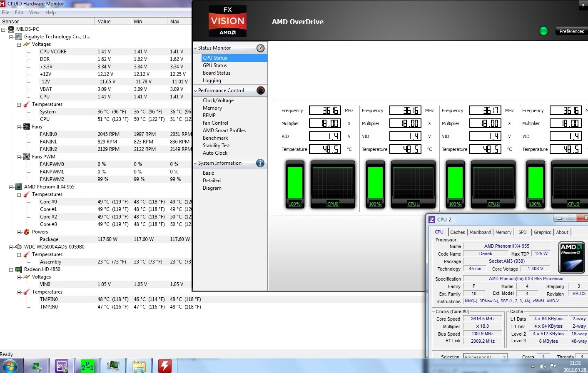Collapse the Gigabyte Technology node

click(x=11, y=37)
